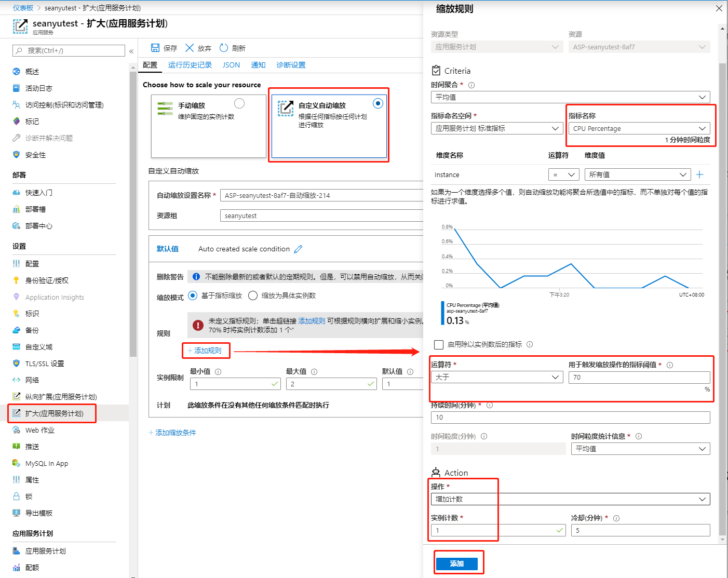This screenshot has width=728, height=578.
Task: Open the MySQL In App settings
Action: pos(47,463)
